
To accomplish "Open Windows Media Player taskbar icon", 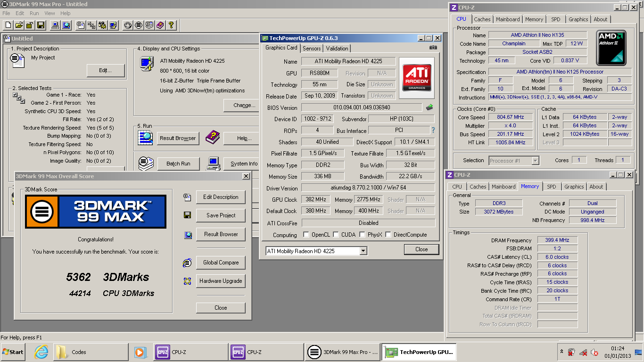I will (x=140, y=352).
